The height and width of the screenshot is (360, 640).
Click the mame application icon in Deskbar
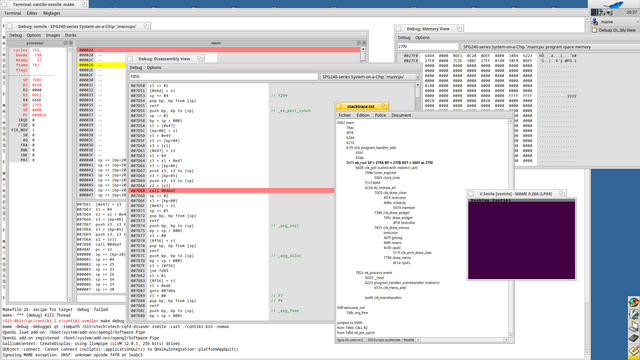pos(596,22)
